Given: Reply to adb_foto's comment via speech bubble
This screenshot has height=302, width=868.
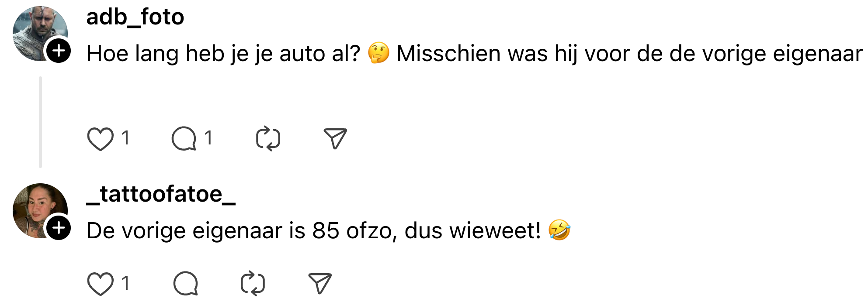Looking at the screenshot, I should click(x=184, y=139).
